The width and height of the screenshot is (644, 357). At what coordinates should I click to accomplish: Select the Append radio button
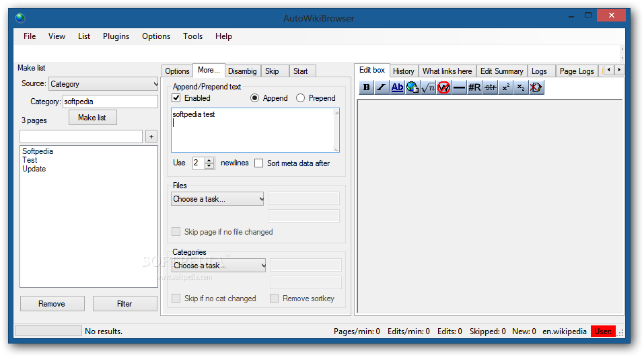click(x=254, y=98)
